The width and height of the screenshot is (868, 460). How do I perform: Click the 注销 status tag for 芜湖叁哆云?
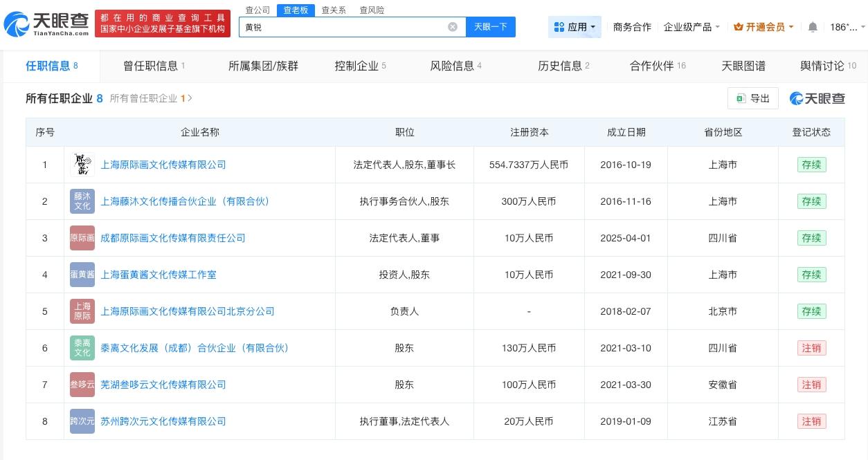[811, 385]
